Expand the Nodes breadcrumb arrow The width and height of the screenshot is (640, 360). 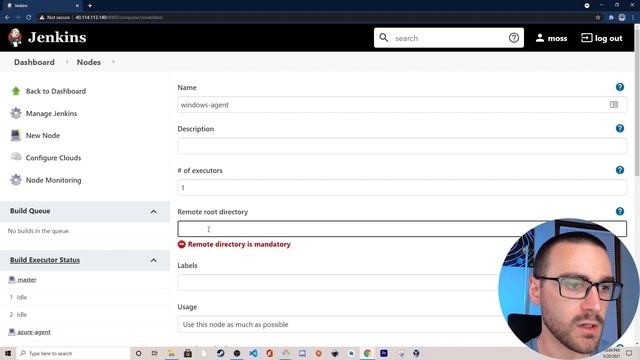(113, 62)
